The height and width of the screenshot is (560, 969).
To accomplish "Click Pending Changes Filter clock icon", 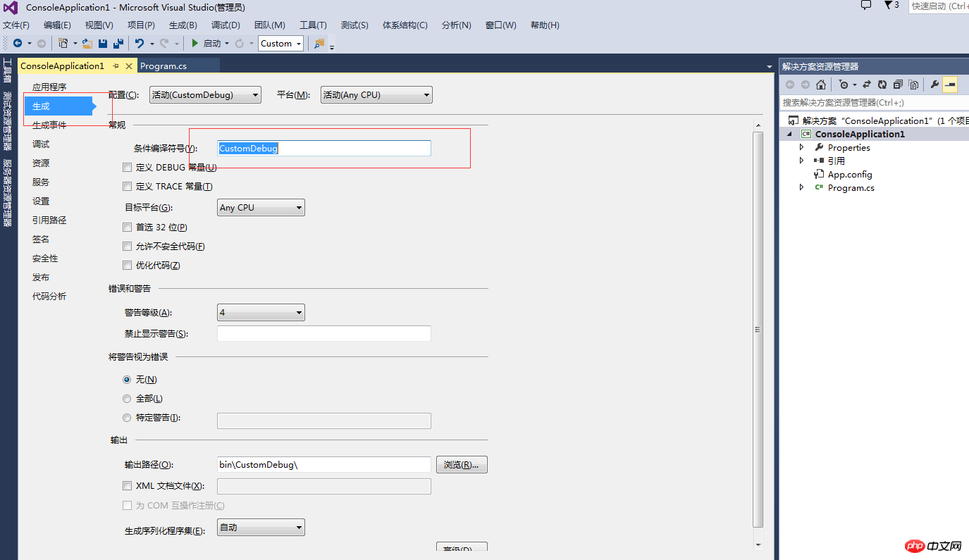I will coord(844,85).
